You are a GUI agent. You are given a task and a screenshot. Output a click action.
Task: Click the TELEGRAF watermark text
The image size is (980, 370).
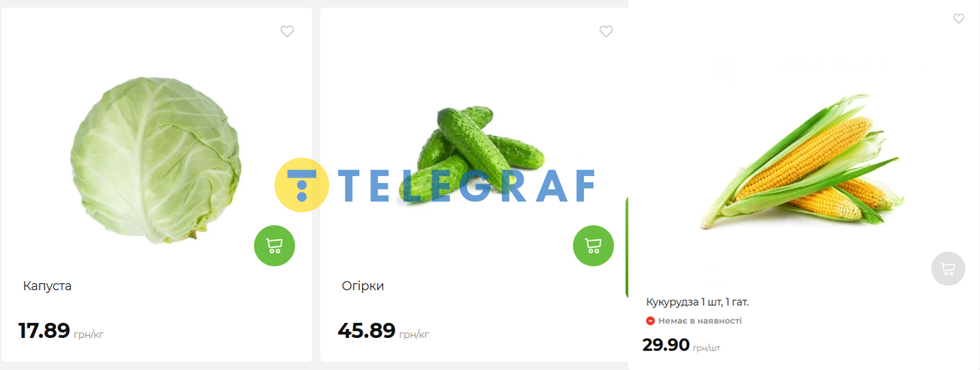pyautogui.click(x=466, y=186)
